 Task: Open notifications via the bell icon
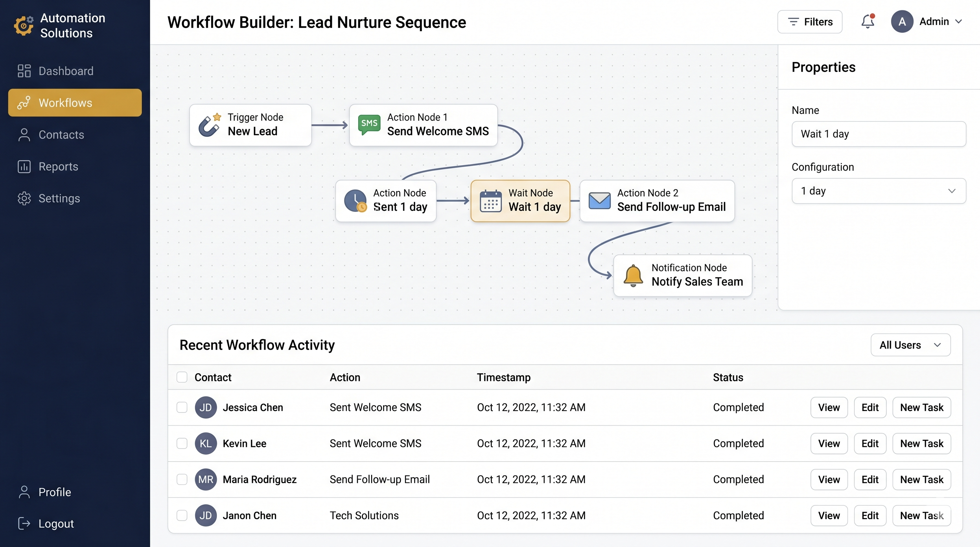[x=868, y=21]
